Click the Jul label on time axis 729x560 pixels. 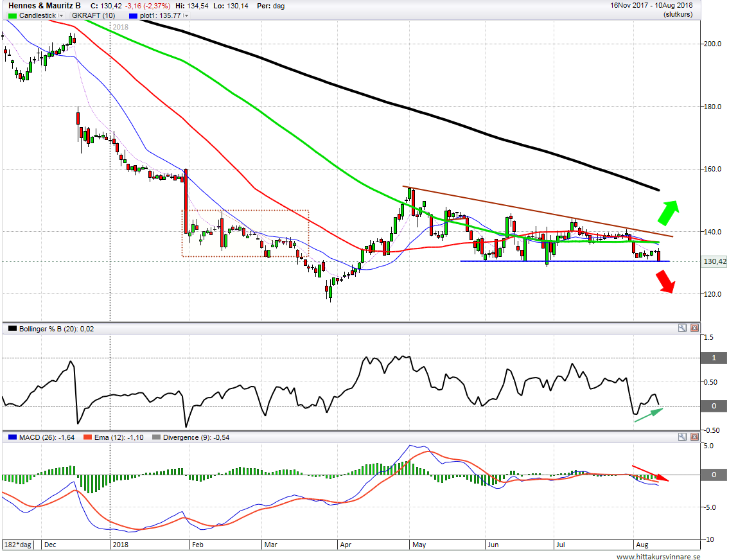(x=560, y=545)
